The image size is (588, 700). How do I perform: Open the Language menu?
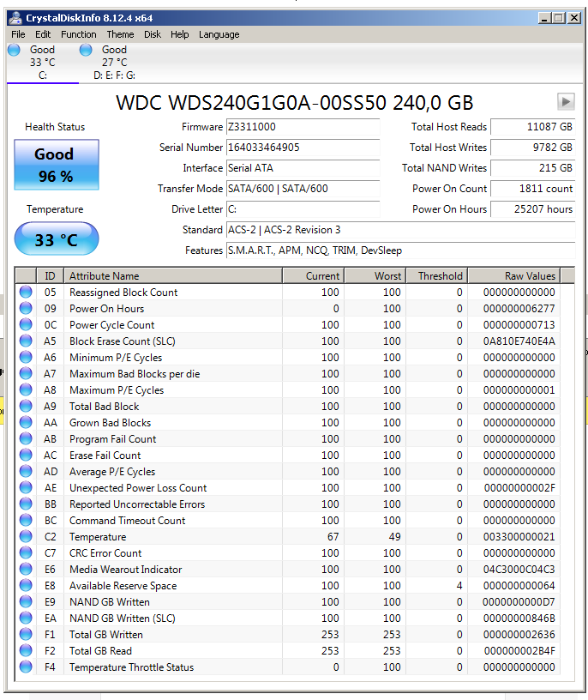click(219, 34)
